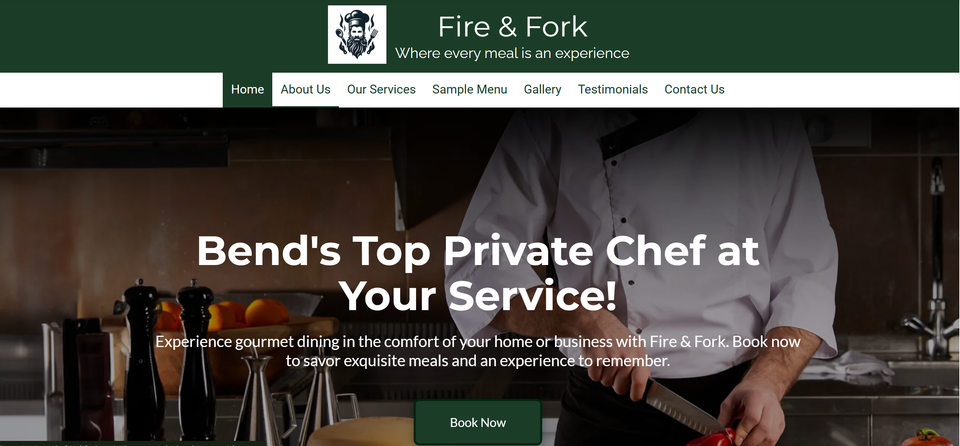Screen dimensions: 960x446
Task: Click the Book Now button
Action: [478, 422]
